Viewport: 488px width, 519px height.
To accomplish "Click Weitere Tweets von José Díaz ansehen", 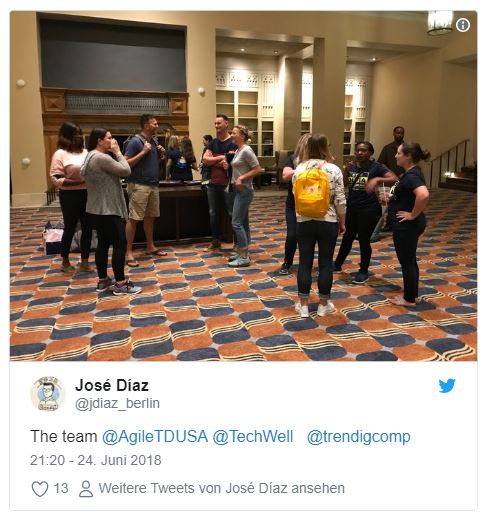I will click(x=222, y=488).
